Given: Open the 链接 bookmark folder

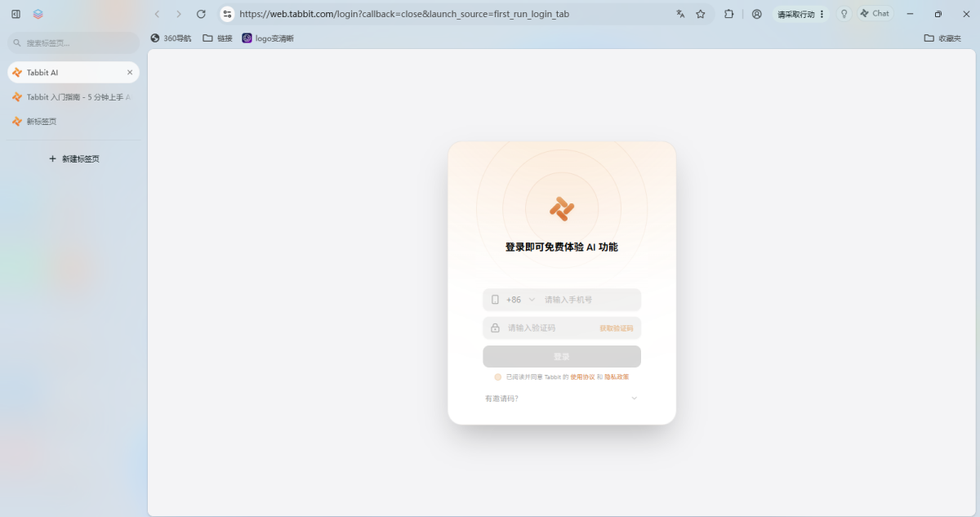Looking at the screenshot, I should (x=217, y=38).
